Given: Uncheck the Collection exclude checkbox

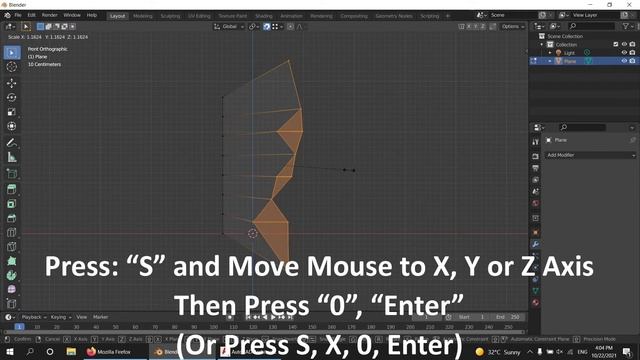Looking at the screenshot, I should point(616,44).
